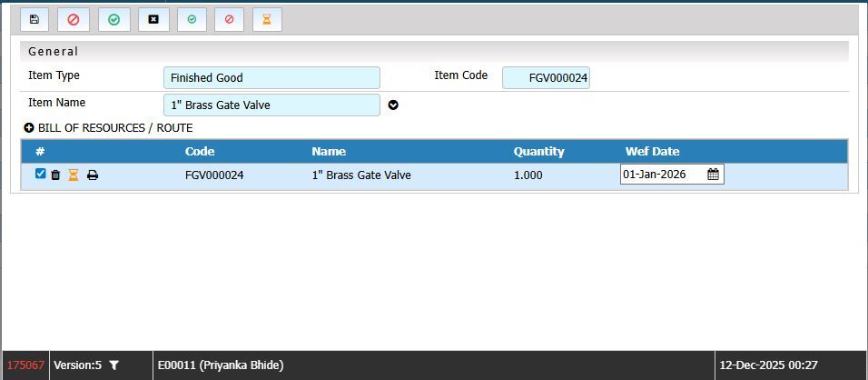Screen dimensions: 868x380
Task: Click the small red prohibit toolbar icon
Action: tap(229, 19)
